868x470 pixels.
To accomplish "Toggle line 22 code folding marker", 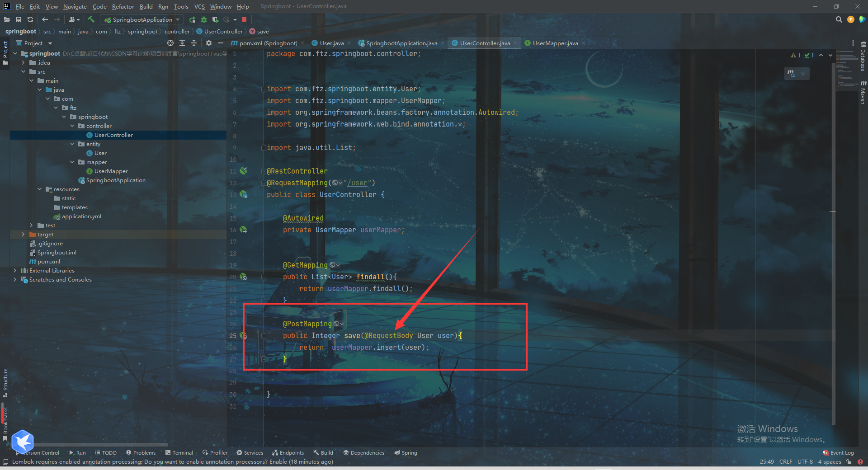I will (x=264, y=300).
